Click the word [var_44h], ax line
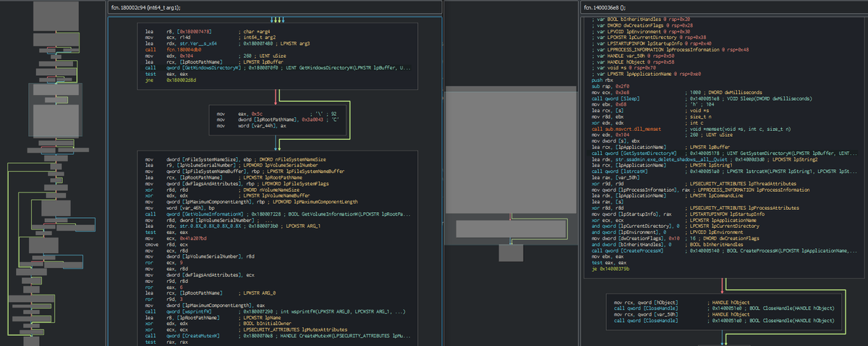Image resolution: width=868 pixels, height=346 pixels. click(250, 125)
